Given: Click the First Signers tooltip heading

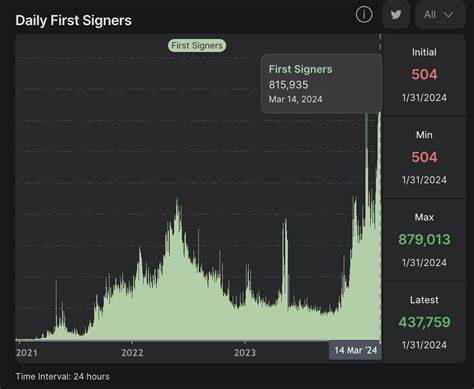Looking at the screenshot, I should 300,69.
